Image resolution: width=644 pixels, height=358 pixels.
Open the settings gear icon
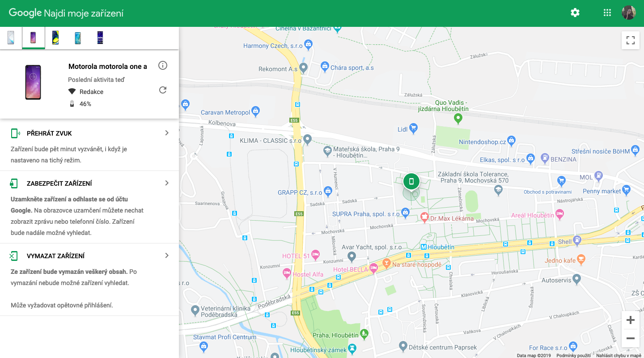coord(575,13)
